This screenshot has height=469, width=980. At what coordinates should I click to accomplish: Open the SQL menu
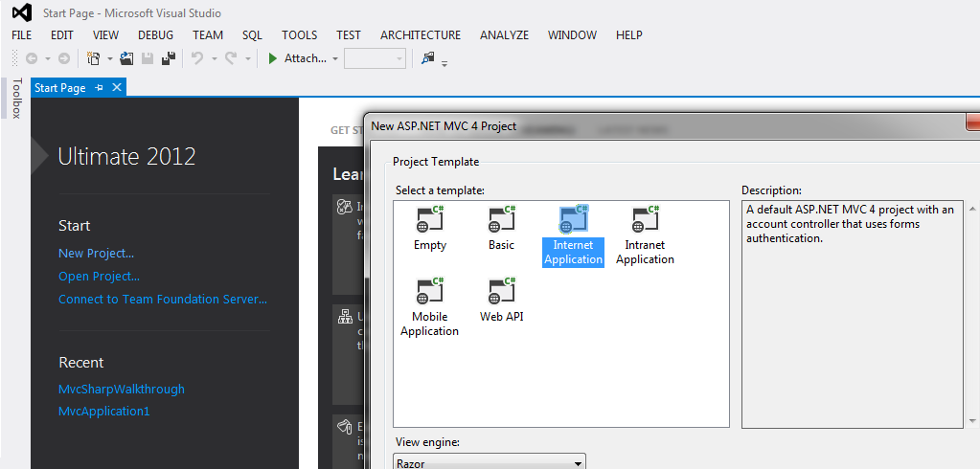(x=253, y=35)
